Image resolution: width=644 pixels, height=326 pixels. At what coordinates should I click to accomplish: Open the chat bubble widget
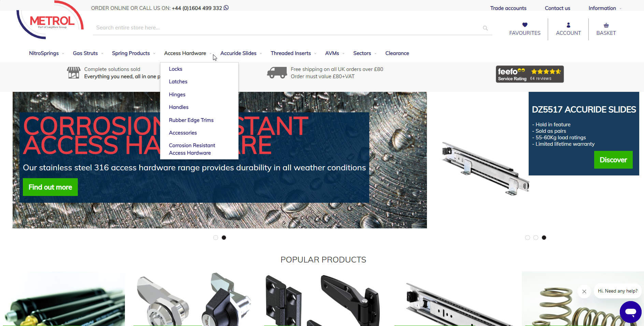point(630,312)
